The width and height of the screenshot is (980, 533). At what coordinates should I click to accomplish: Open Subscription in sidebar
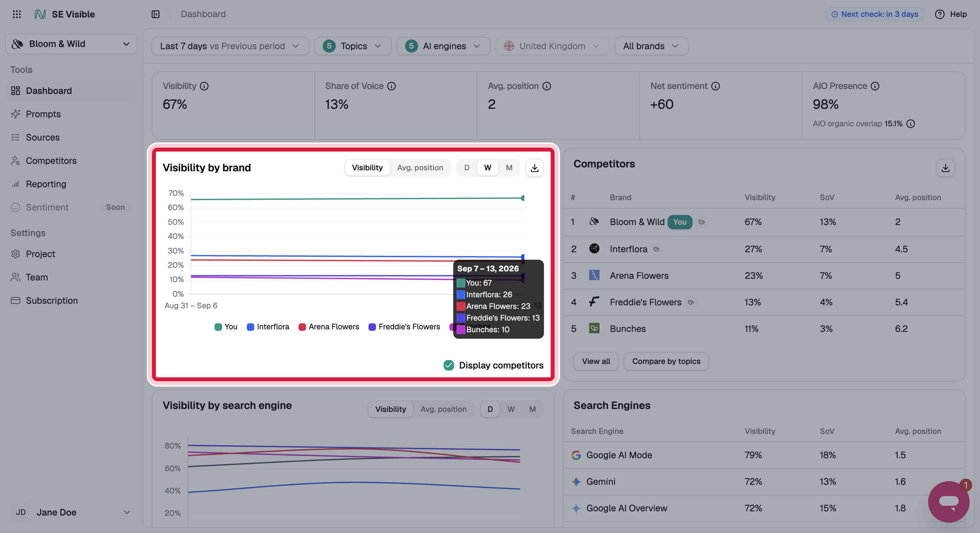(71, 301)
